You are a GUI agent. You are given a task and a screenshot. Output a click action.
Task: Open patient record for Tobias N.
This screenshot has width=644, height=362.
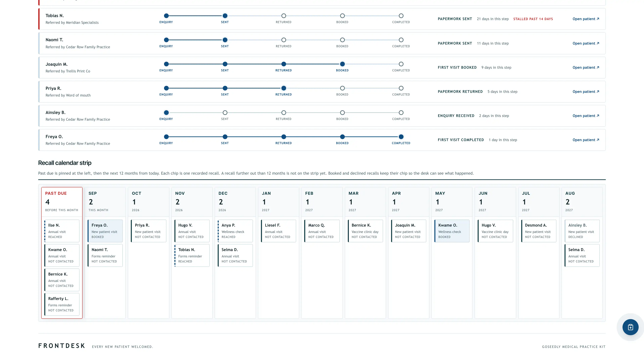click(586, 19)
